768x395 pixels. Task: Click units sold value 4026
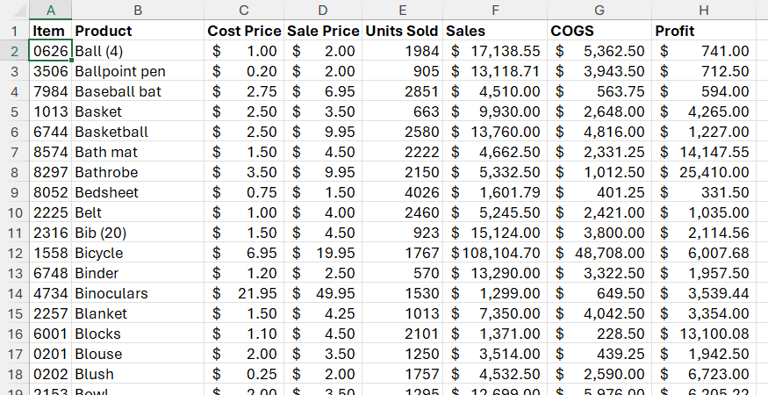coord(402,192)
